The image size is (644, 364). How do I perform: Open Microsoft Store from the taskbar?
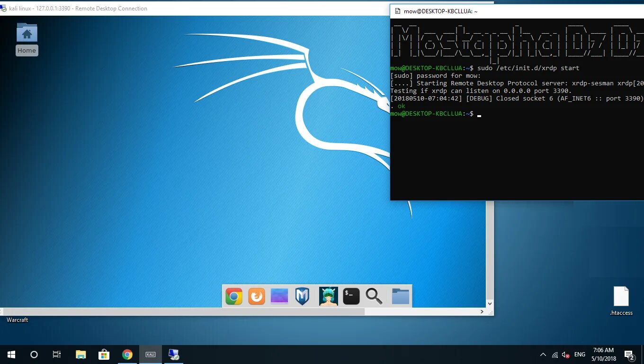coord(104,355)
